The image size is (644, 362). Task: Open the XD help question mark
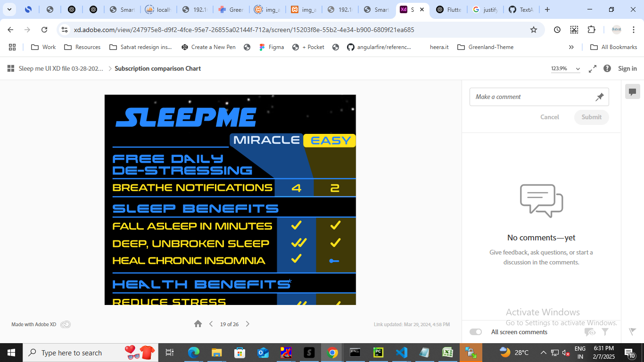[607, 68]
